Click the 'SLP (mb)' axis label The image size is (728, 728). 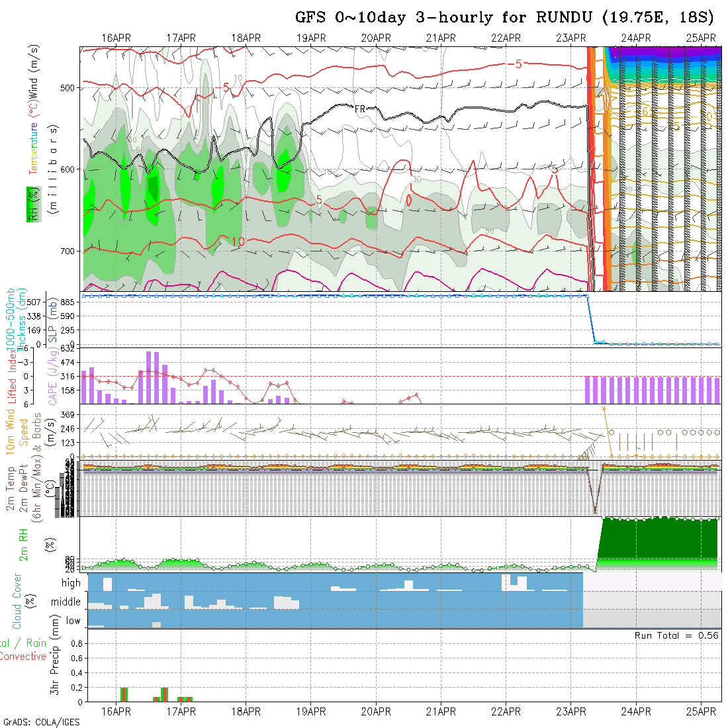click(x=52, y=320)
